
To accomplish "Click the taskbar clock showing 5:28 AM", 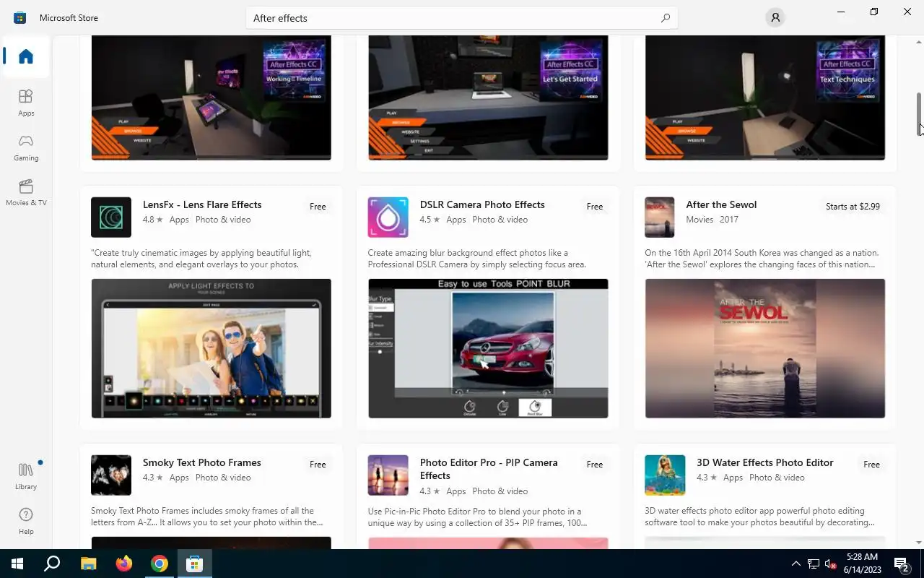I will click(x=863, y=564).
